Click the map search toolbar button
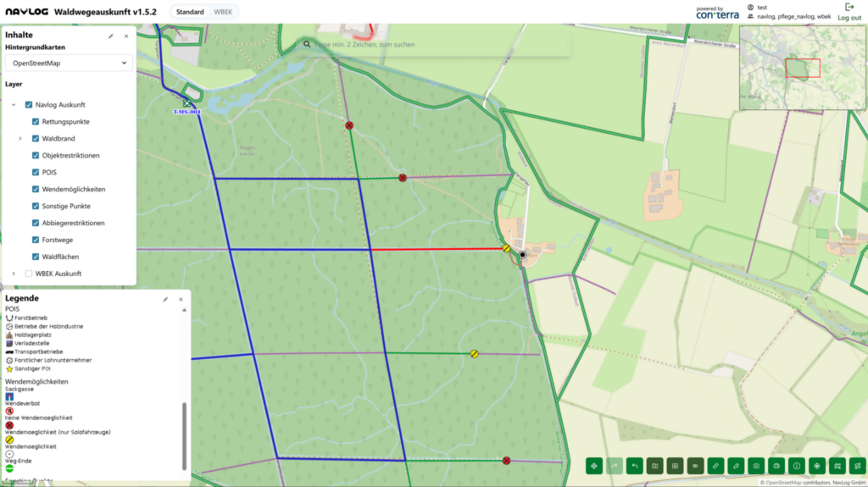868x487 pixels. pos(837,466)
